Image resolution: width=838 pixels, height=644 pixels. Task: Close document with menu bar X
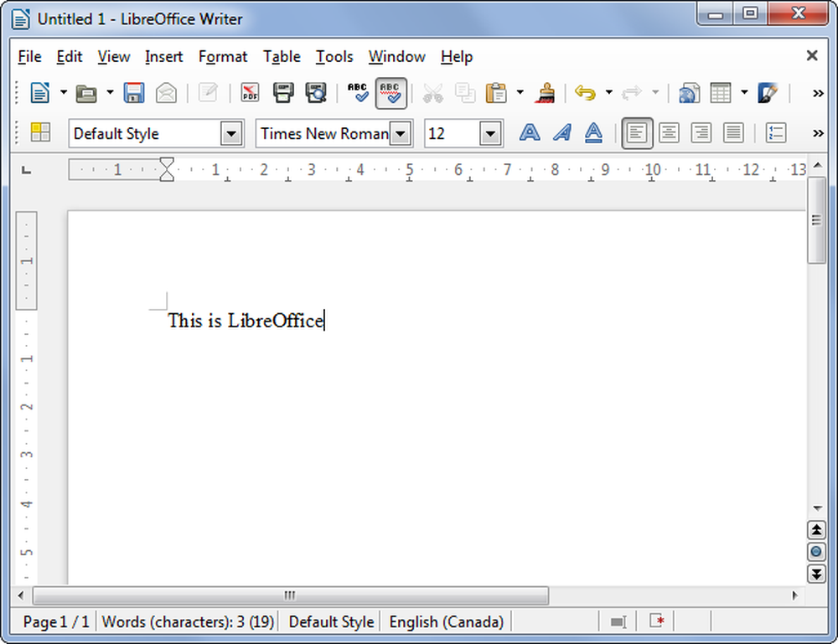(812, 55)
